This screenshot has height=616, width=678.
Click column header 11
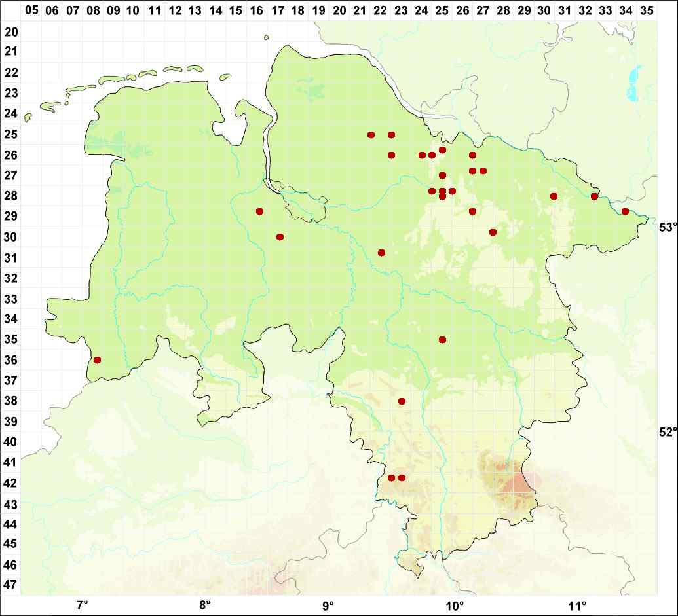[x=155, y=10]
